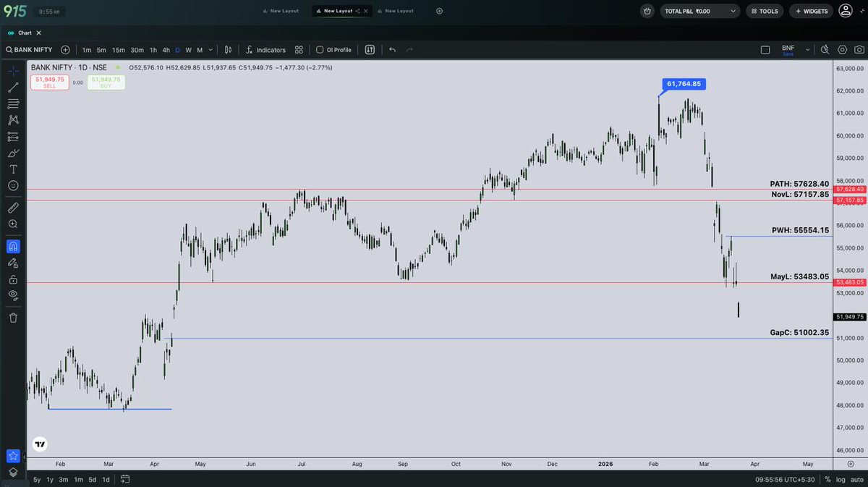
Task: Select the chart layout square icon
Action: (765, 50)
